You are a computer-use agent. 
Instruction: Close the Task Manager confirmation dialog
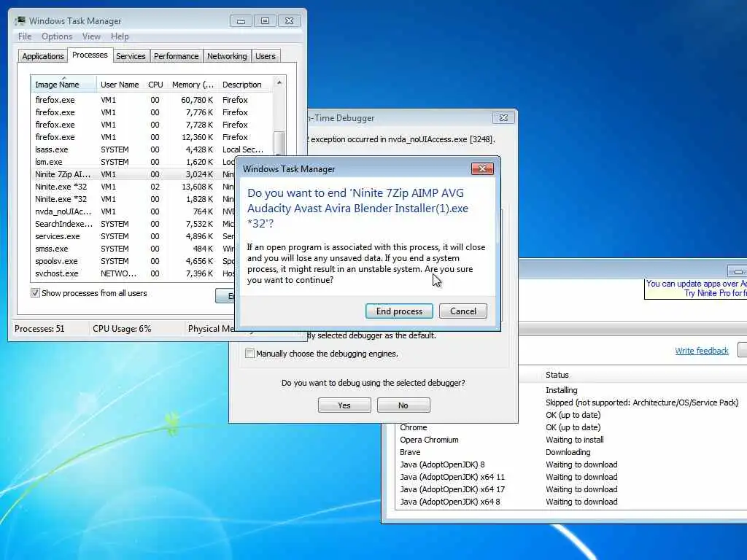pyautogui.click(x=482, y=168)
